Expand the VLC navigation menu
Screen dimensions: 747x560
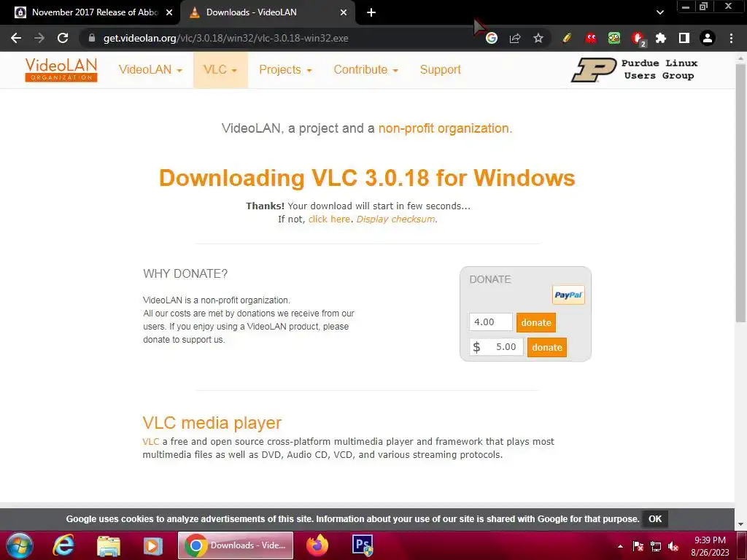click(x=220, y=69)
